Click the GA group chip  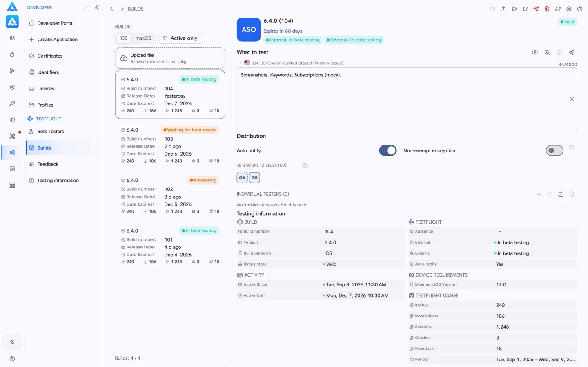(x=242, y=178)
